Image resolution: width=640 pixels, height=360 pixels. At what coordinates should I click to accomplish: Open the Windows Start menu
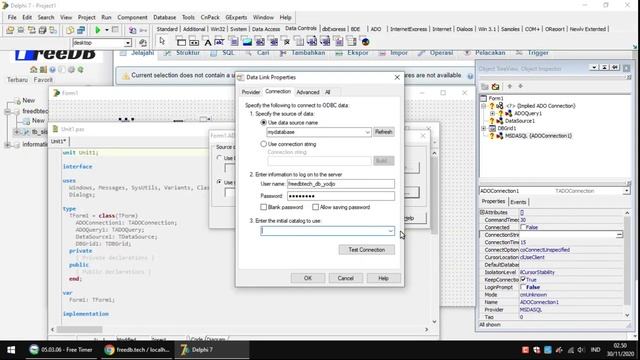pos(11,350)
